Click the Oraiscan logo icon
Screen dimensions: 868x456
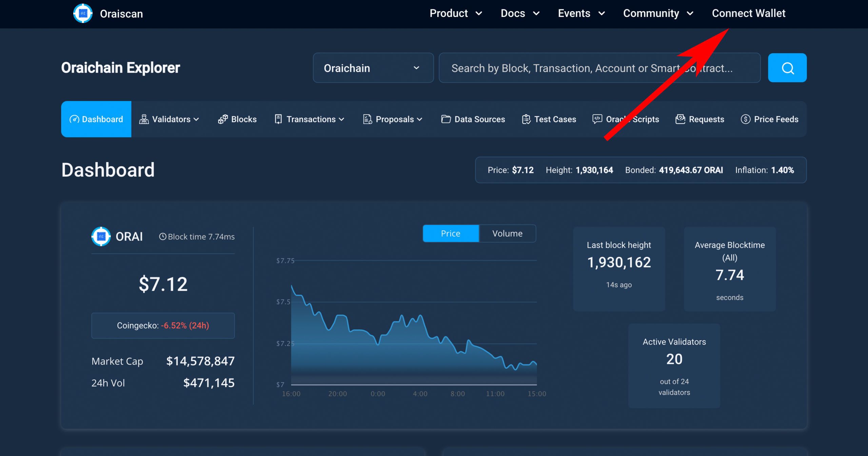click(83, 14)
